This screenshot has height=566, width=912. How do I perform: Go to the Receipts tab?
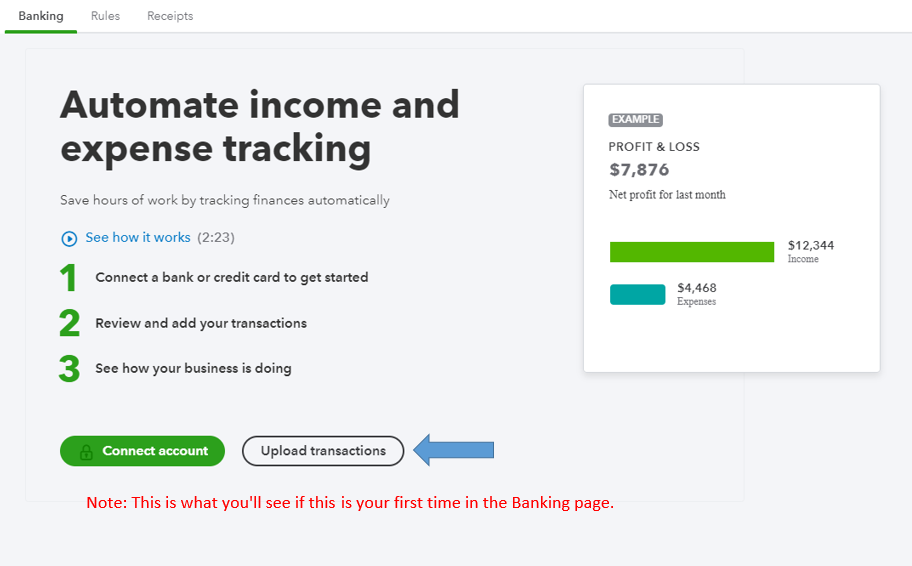click(x=170, y=16)
